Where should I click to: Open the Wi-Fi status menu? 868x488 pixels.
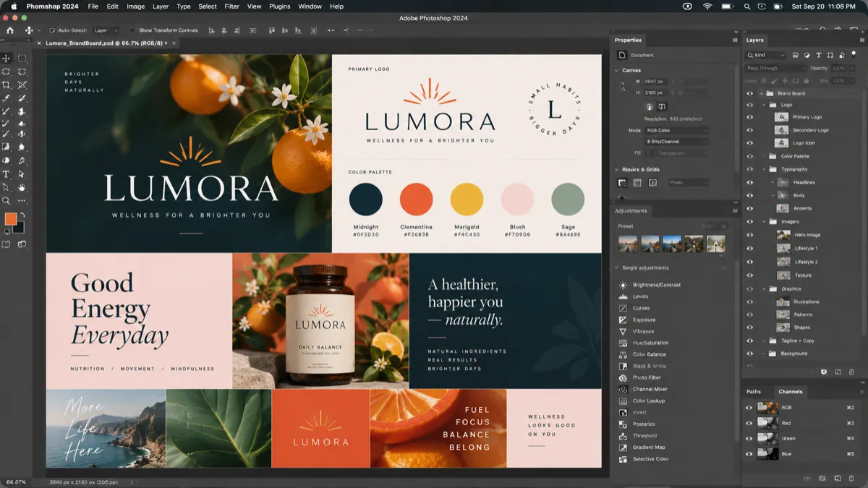click(x=707, y=7)
